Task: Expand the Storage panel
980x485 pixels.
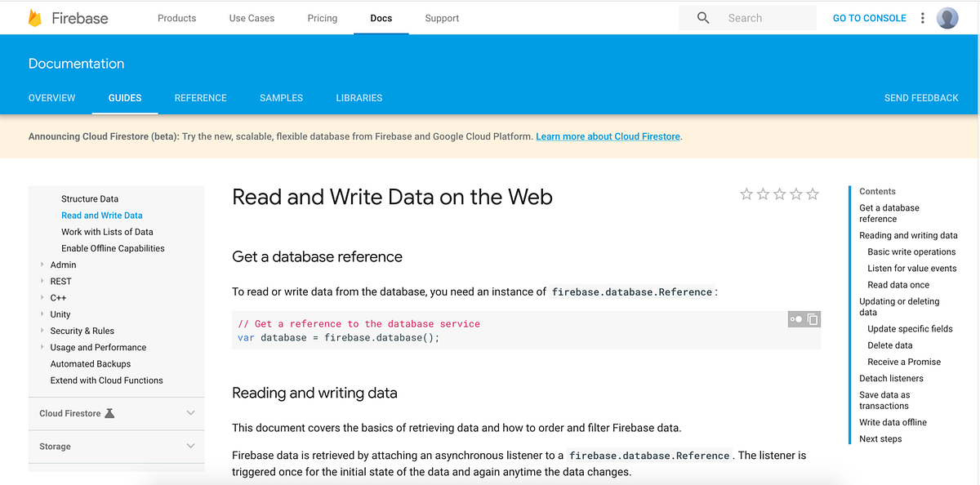Action: point(190,447)
